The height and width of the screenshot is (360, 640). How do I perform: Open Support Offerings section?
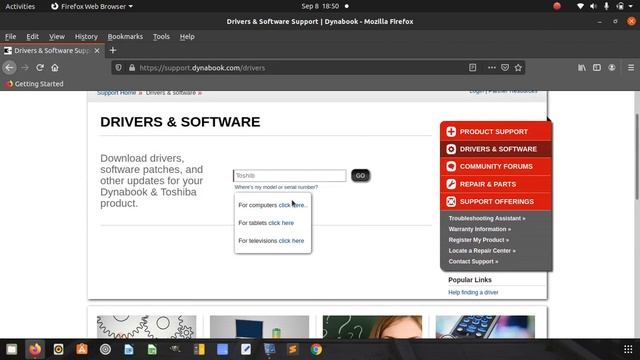coord(496,202)
